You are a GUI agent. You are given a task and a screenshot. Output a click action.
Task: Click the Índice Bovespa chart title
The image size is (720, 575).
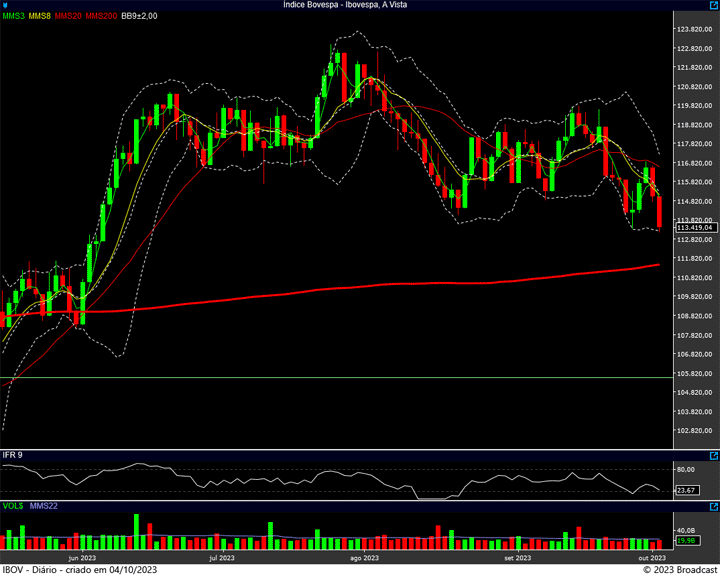point(359,5)
